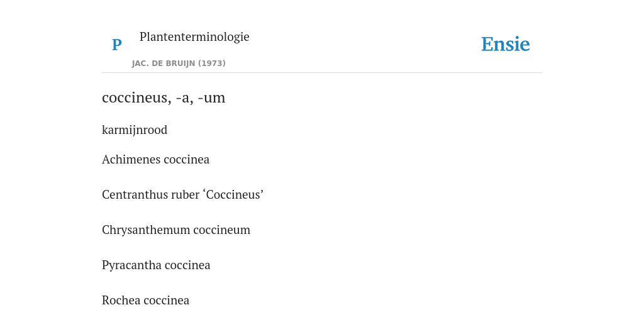The image size is (644, 322).
Task: Select Centranthus ruber 'Coccineus' text
Action: click(x=182, y=195)
